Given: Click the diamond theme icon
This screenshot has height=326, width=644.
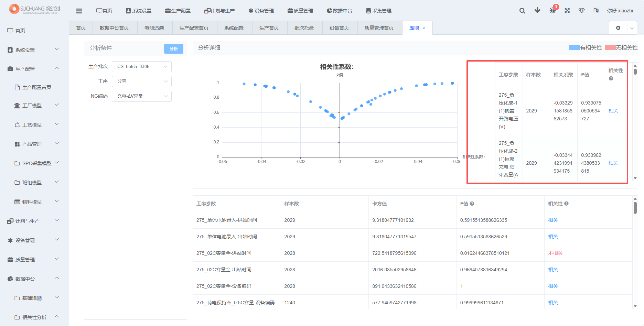Looking at the screenshot, I should [x=582, y=11].
